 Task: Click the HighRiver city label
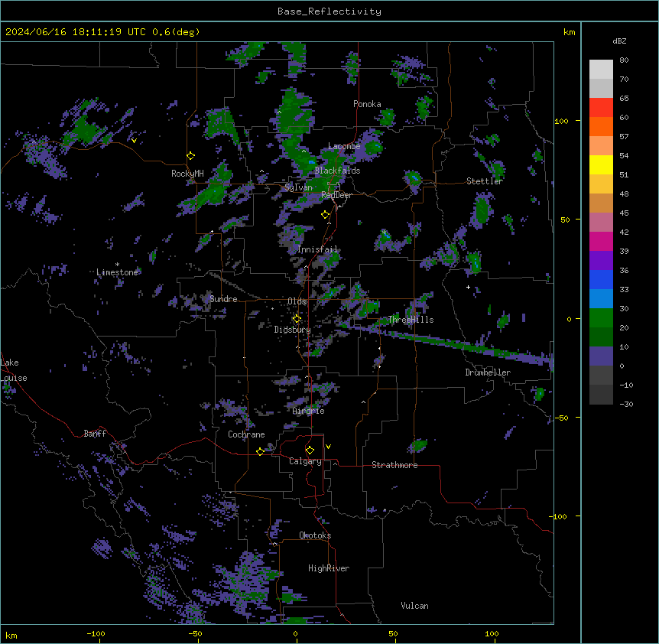tap(329, 568)
